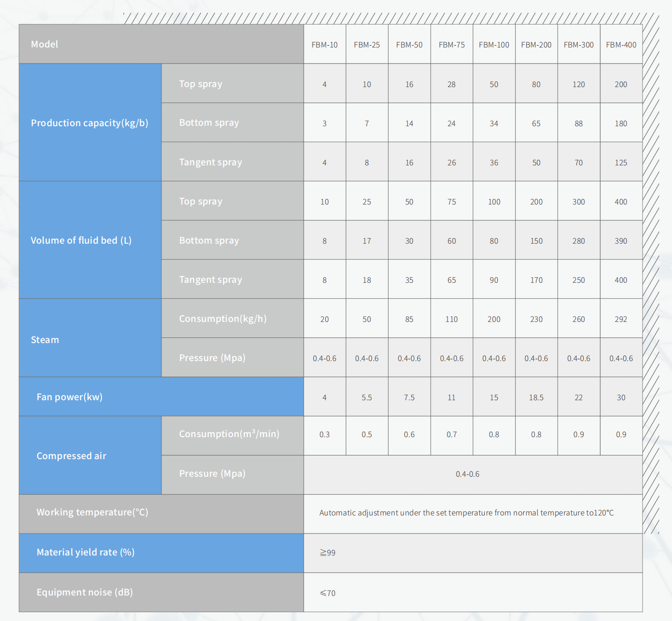672x621 pixels.
Task: Click Production capacity Bottom spray value 65
Action: [x=536, y=123]
